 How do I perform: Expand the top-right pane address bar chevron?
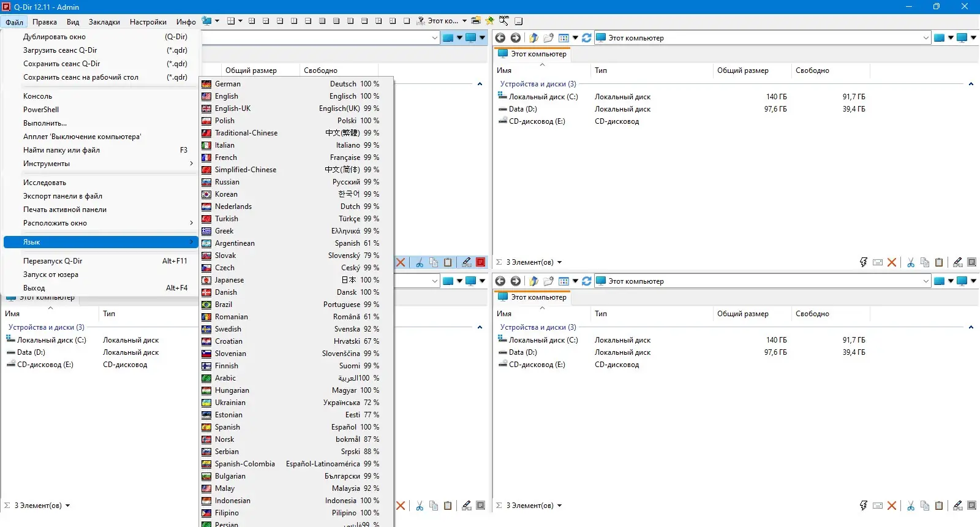point(926,38)
